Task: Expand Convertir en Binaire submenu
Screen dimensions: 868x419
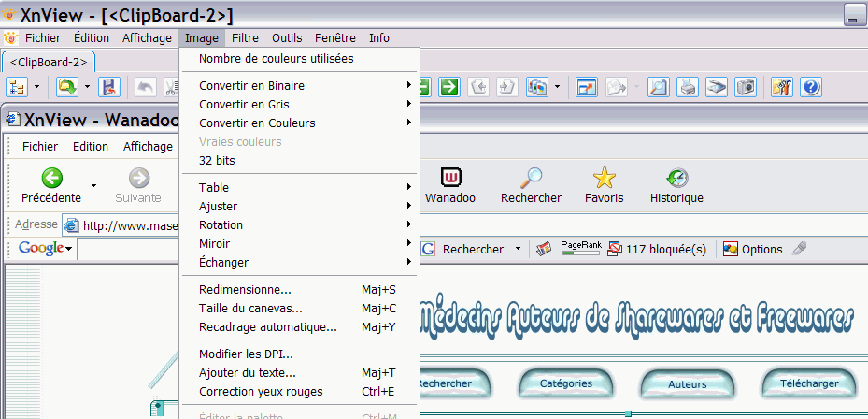Action: [300, 86]
